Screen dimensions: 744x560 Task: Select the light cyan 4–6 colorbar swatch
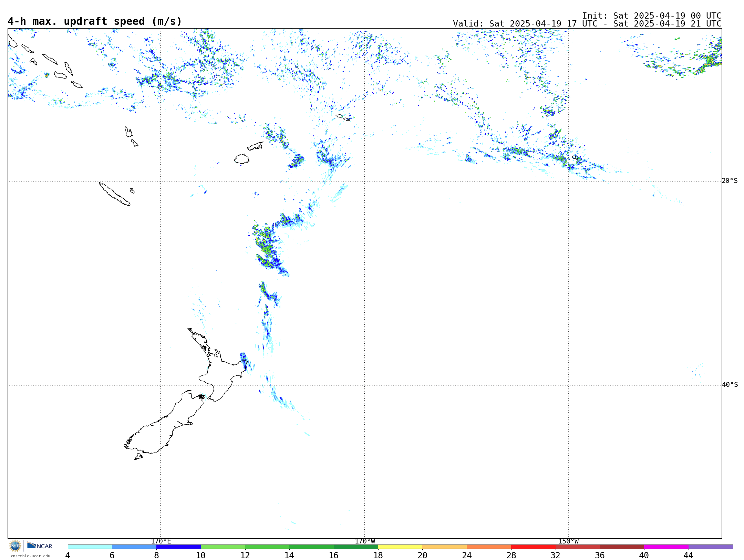[x=90, y=547]
